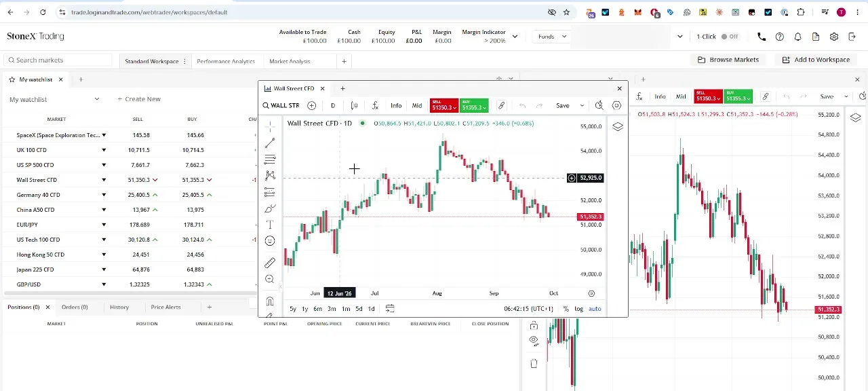Open platform settings gear in header
868x391 pixels.
point(834,37)
